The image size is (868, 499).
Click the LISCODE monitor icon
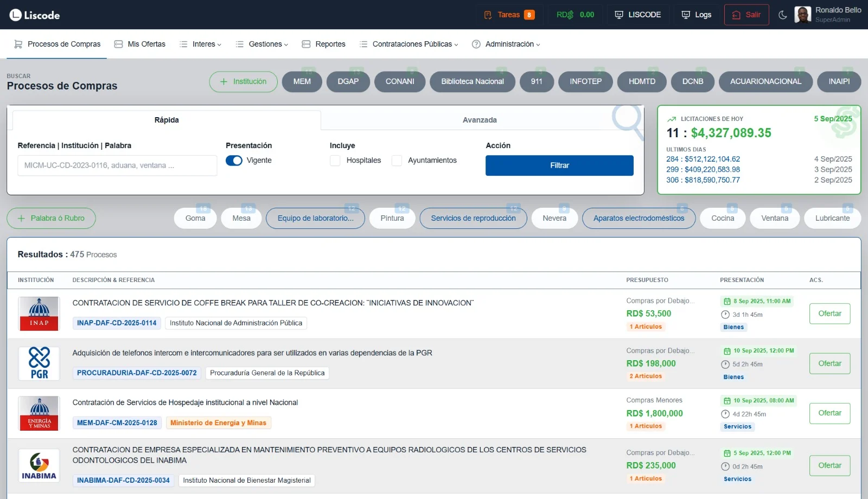pyautogui.click(x=619, y=15)
